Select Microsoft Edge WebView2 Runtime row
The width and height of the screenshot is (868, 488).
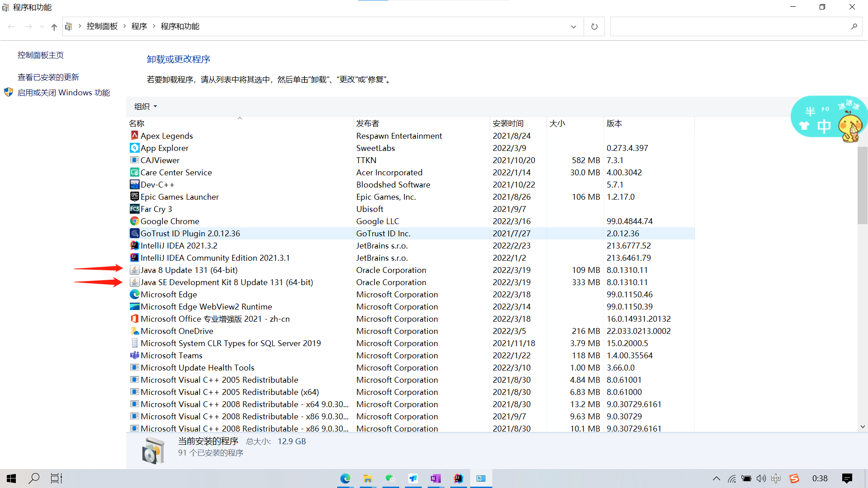point(410,306)
